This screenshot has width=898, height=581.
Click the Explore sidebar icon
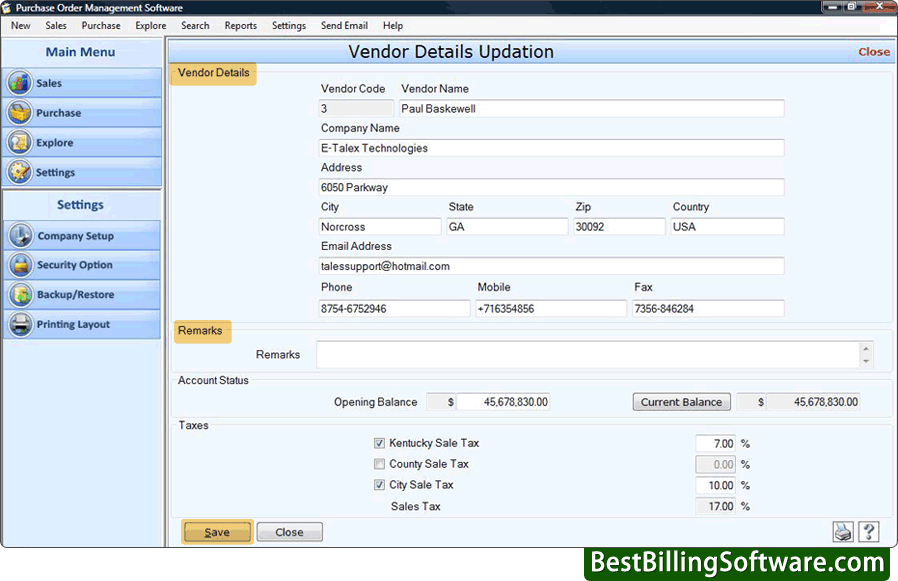[x=20, y=143]
